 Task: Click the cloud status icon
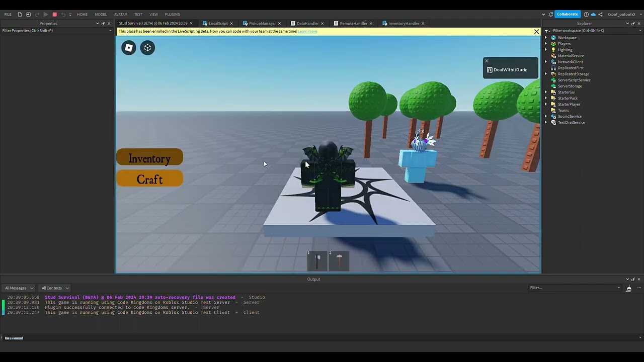coord(593,14)
